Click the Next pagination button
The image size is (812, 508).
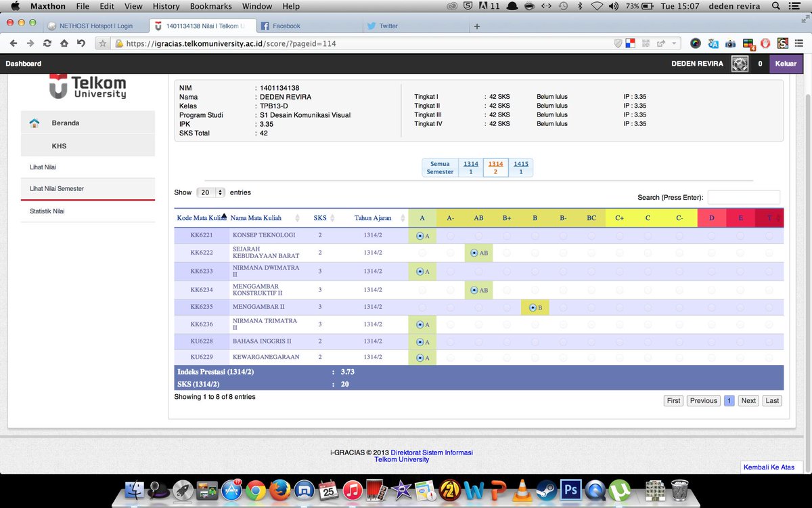click(x=748, y=400)
